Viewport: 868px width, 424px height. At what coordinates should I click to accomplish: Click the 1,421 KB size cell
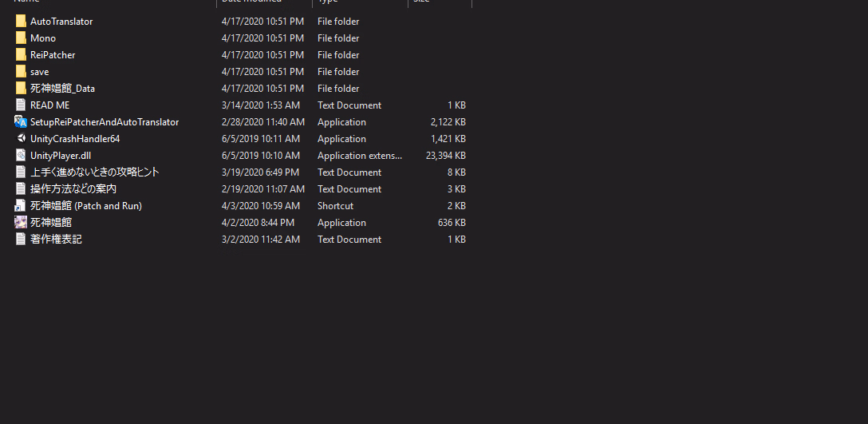pos(448,139)
